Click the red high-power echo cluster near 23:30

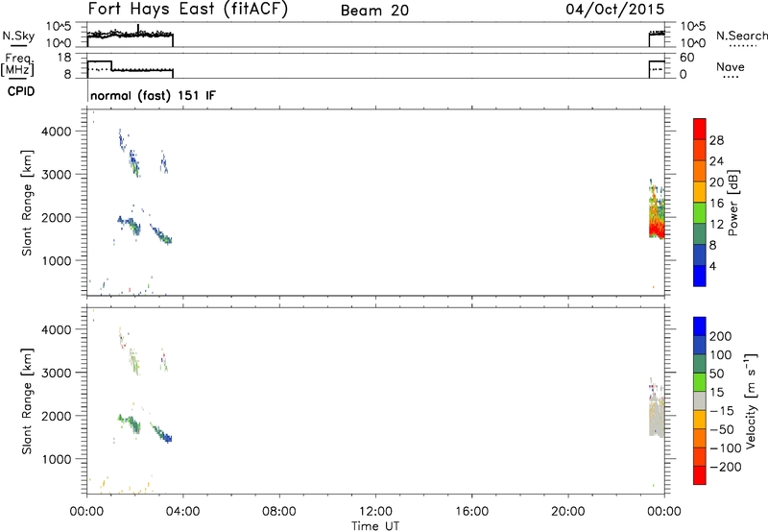point(656,228)
